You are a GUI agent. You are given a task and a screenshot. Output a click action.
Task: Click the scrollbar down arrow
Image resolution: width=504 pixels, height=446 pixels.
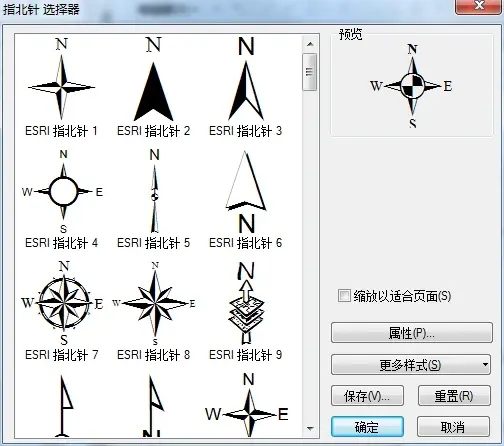click(310, 429)
